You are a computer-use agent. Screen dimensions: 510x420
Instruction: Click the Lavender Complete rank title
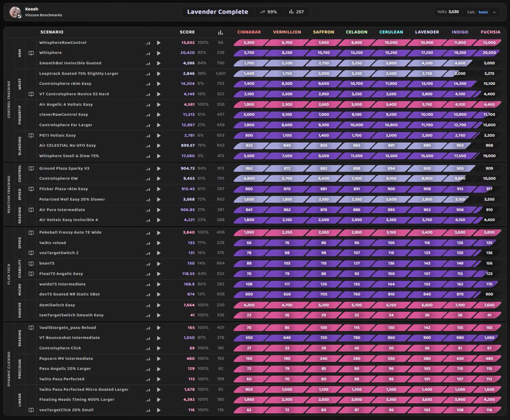pos(218,12)
